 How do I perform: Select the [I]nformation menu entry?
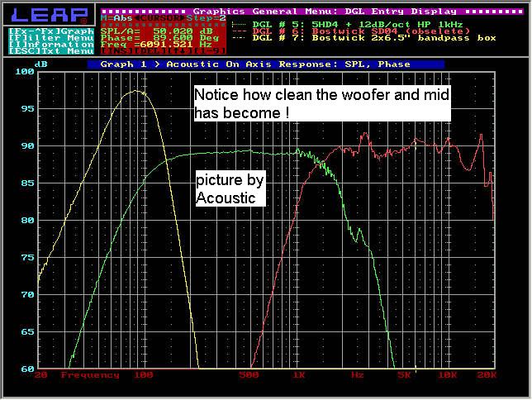(51, 44)
